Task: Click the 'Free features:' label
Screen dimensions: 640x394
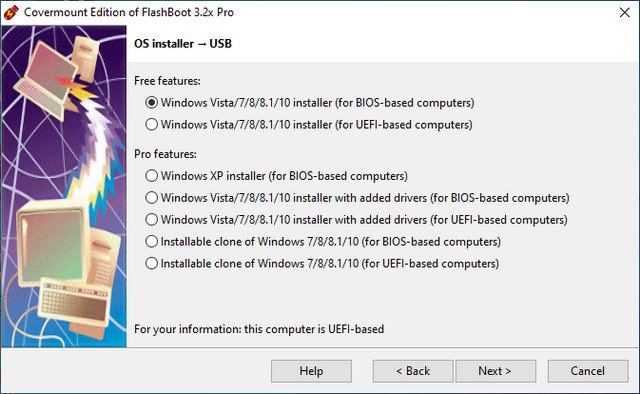Action: (167, 81)
